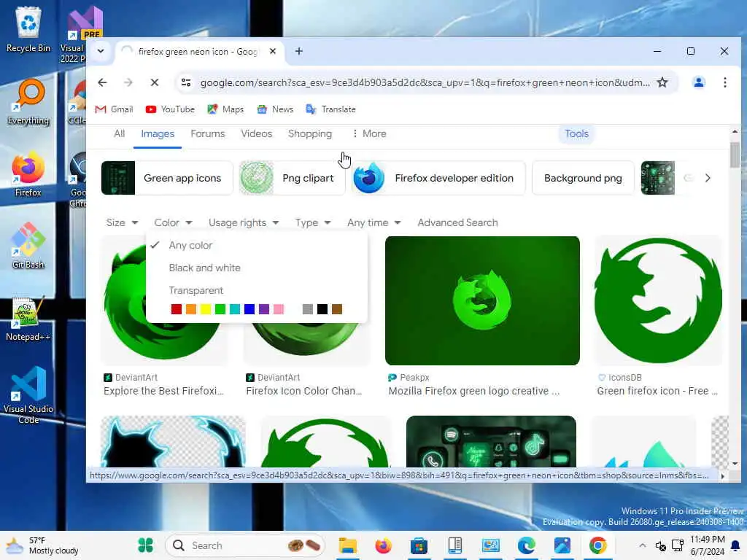Open Microsoft Edge from the taskbar
Viewport: 747px width, 560px height.
click(526, 545)
